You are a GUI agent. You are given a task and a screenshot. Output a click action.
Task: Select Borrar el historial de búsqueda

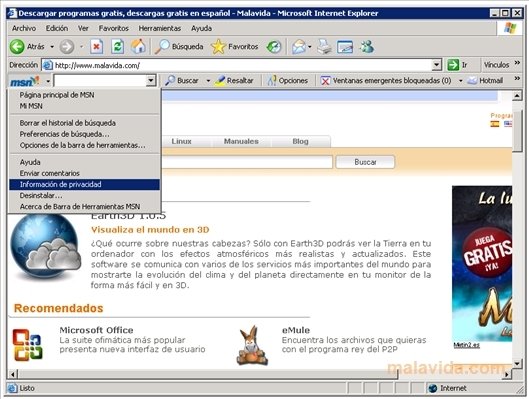click(x=84, y=123)
